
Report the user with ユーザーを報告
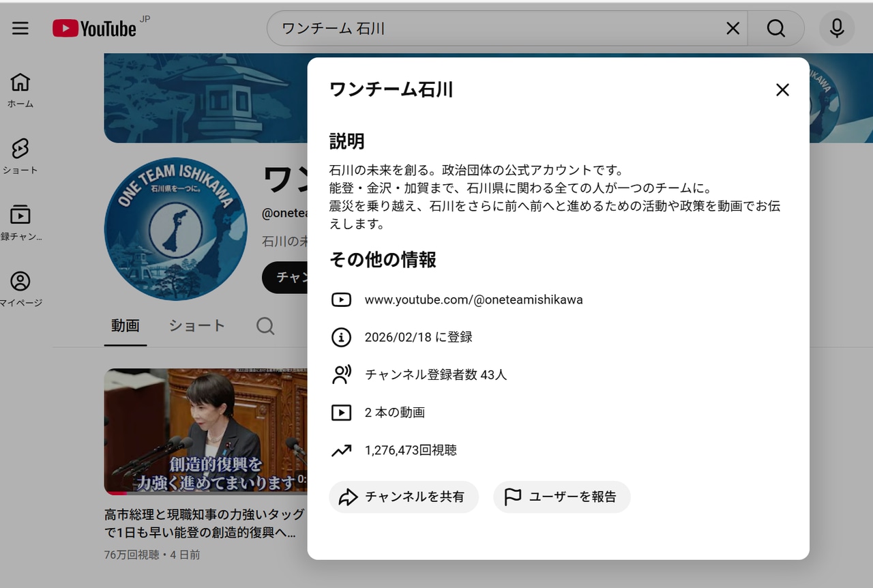562,497
